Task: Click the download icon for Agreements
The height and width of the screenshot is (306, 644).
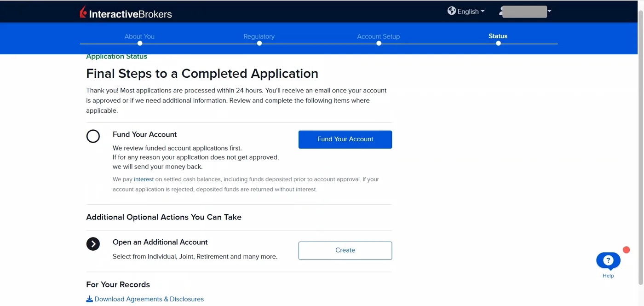Action: (89, 299)
